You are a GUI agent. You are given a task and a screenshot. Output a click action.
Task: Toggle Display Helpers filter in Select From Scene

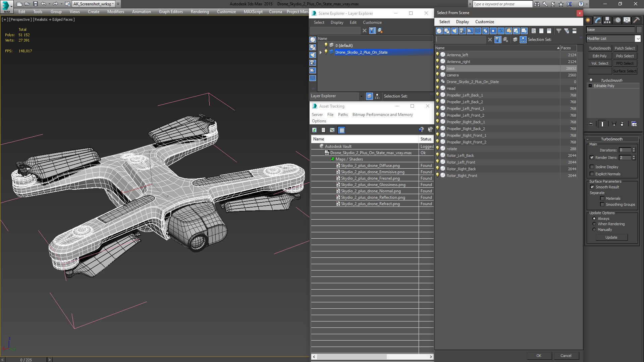(x=470, y=31)
